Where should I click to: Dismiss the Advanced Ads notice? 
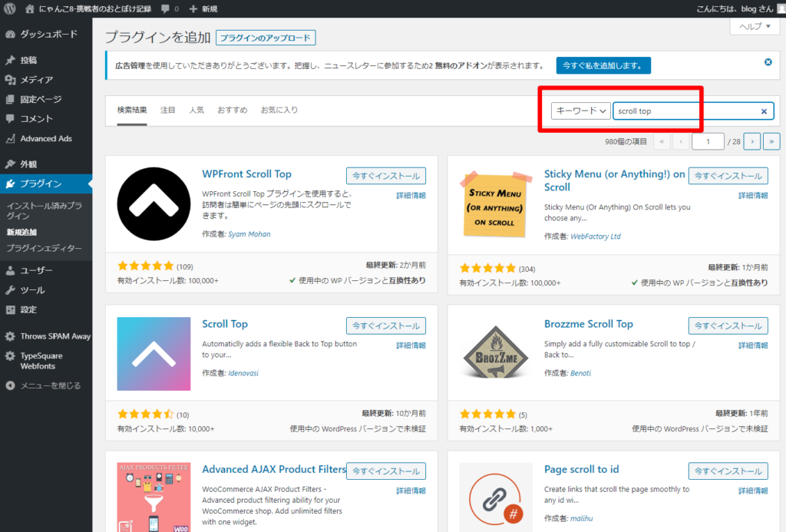768,62
